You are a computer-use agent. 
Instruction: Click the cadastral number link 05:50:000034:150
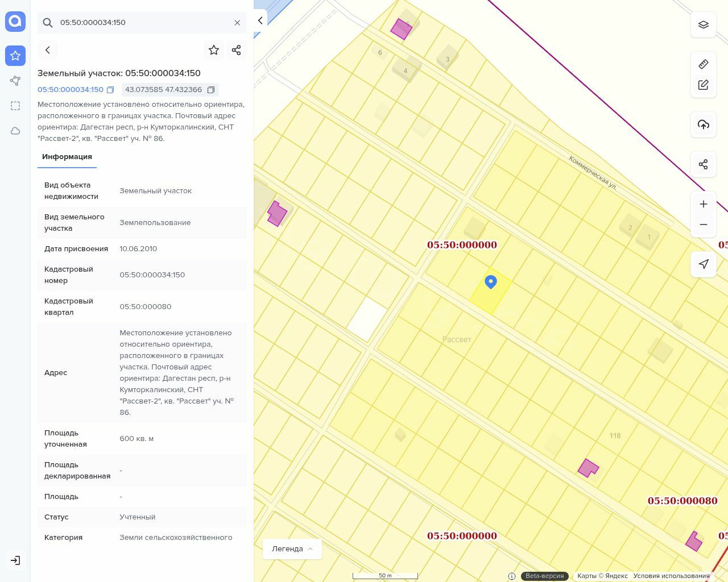tap(71, 90)
